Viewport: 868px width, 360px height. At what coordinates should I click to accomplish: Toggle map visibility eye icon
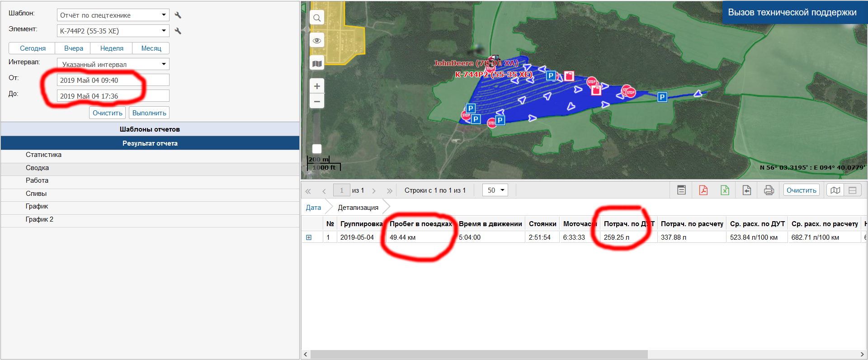[317, 41]
